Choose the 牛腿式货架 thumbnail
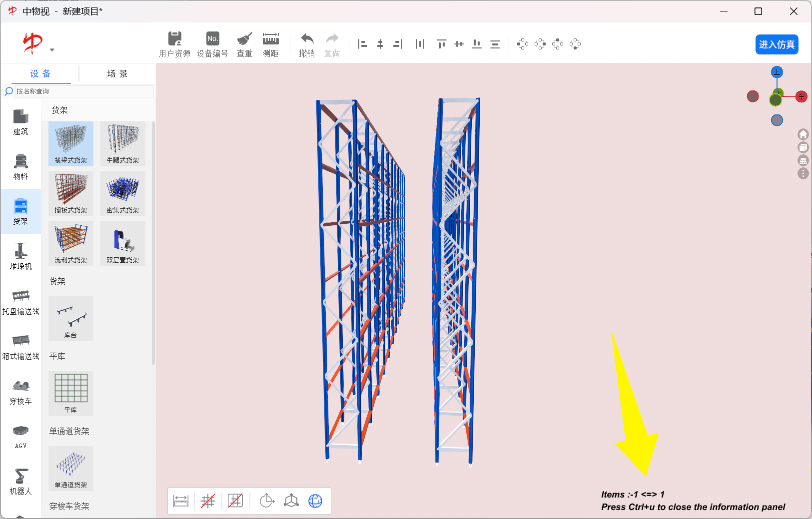The width and height of the screenshot is (812, 519). pyautogui.click(x=123, y=143)
